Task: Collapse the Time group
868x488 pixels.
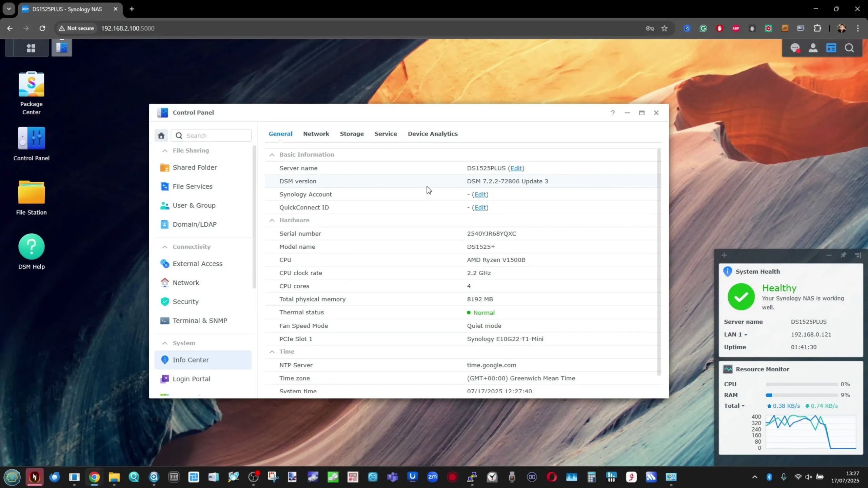Action: click(272, 352)
